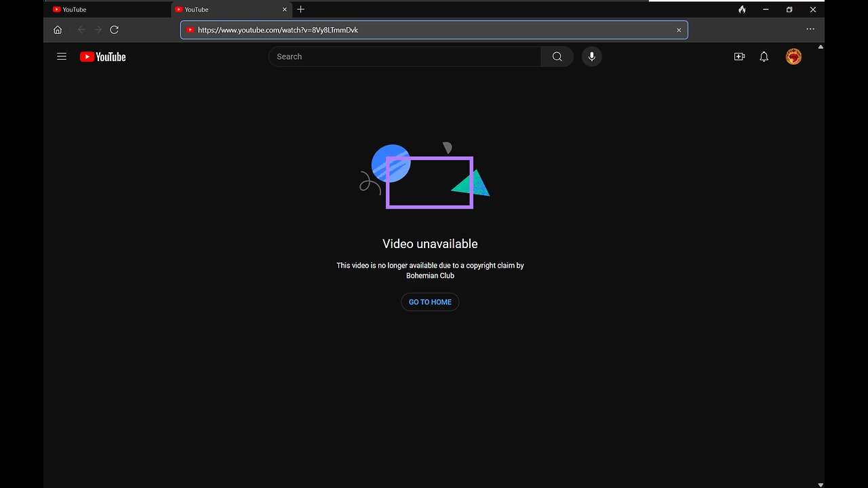Viewport: 868px width, 488px height.
Task: Click the flame icon in title bar
Action: point(742,9)
